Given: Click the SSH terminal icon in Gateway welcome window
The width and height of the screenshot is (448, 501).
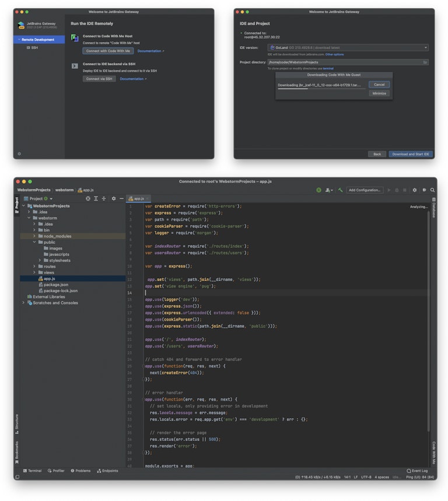Looking at the screenshot, I should click(x=75, y=66).
